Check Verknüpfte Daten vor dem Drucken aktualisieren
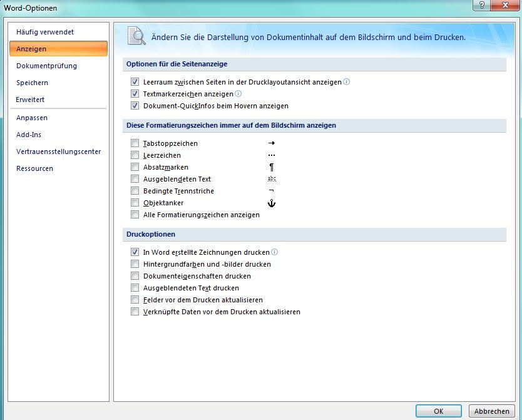522x420 pixels. tap(135, 312)
